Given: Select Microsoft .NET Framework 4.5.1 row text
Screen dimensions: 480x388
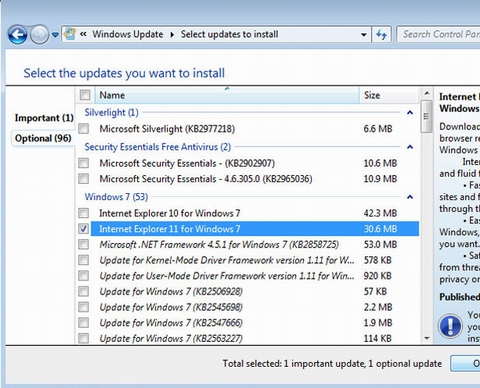Looking at the screenshot, I should click(219, 245).
